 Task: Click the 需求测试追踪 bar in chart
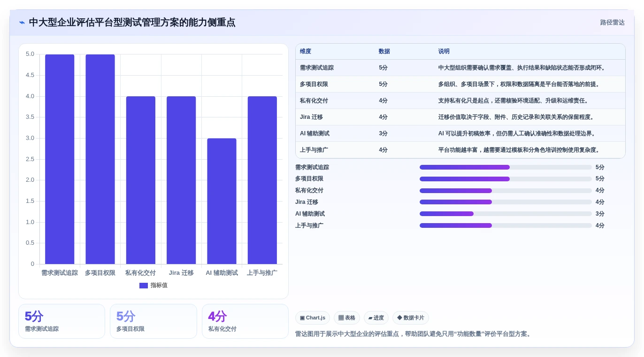(60, 159)
